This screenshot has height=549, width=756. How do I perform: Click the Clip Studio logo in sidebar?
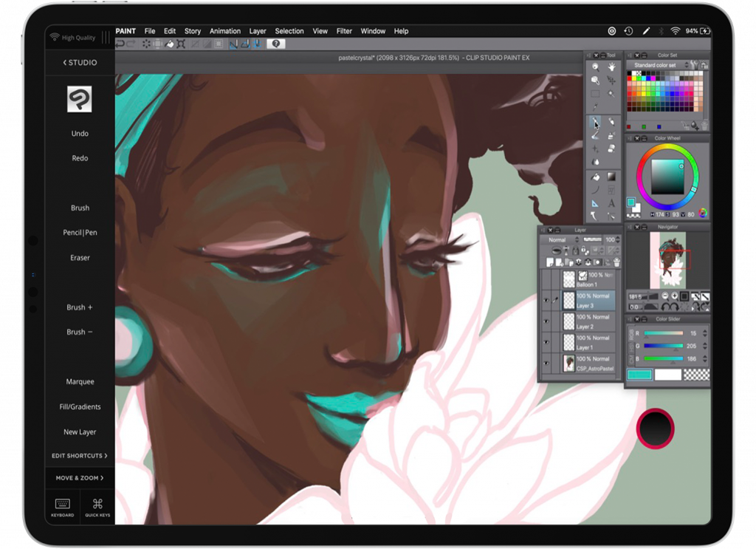click(x=80, y=99)
